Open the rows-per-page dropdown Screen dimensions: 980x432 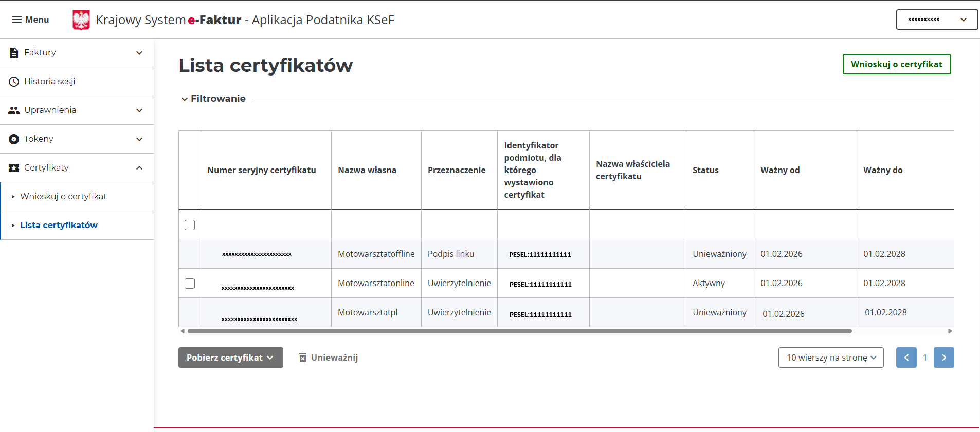point(830,358)
